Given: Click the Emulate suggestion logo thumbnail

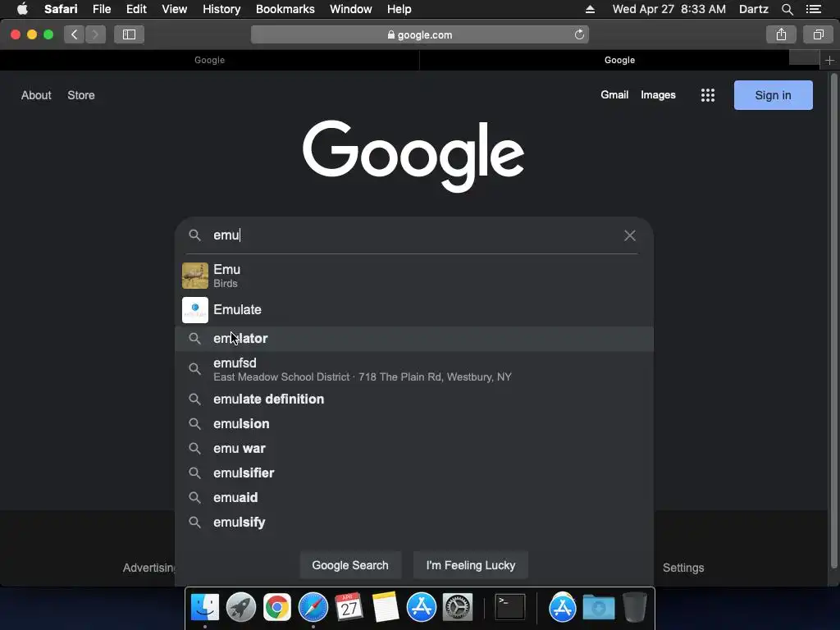Looking at the screenshot, I should click(195, 310).
